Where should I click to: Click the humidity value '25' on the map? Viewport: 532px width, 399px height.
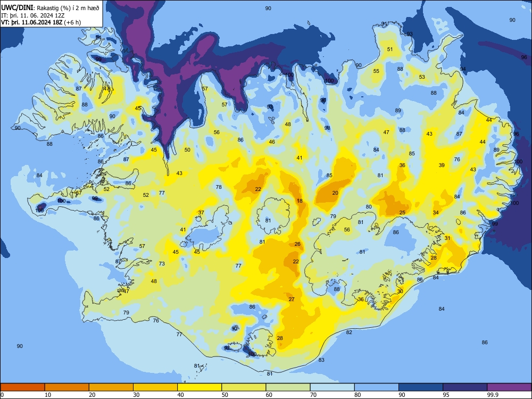[x=402, y=213]
